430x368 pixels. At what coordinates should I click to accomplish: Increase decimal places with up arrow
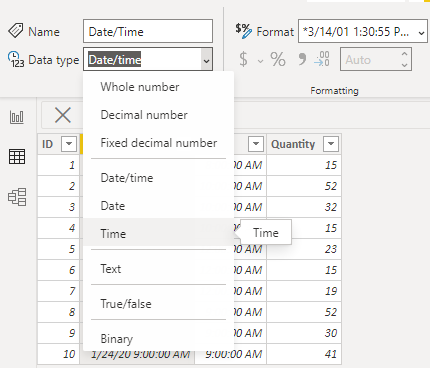pos(404,54)
